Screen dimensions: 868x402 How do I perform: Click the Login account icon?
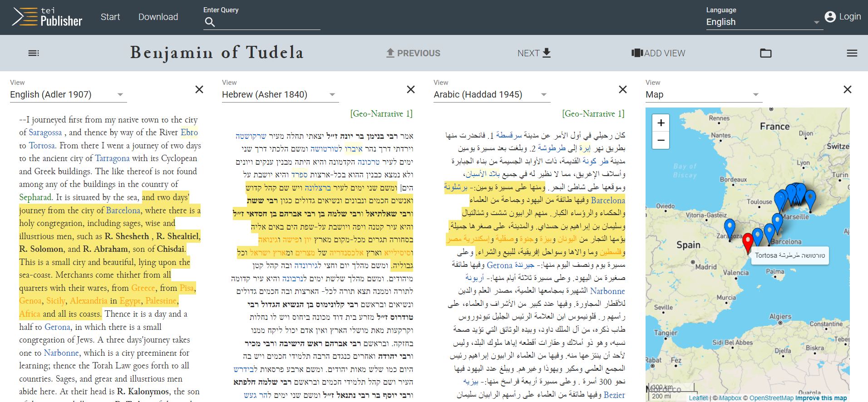(x=830, y=17)
